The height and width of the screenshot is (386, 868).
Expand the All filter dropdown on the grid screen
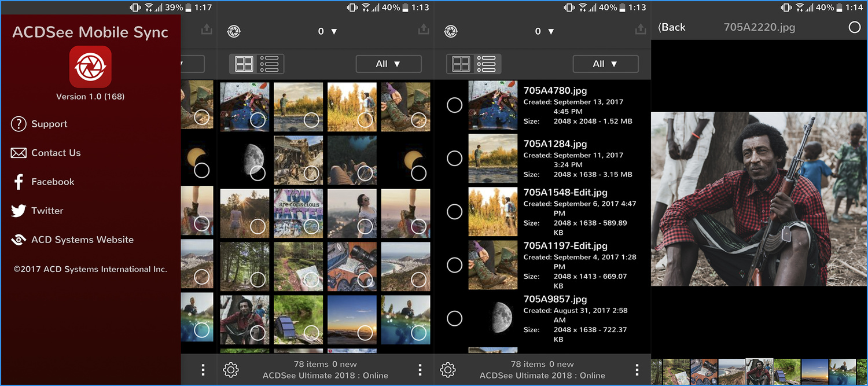tap(388, 64)
